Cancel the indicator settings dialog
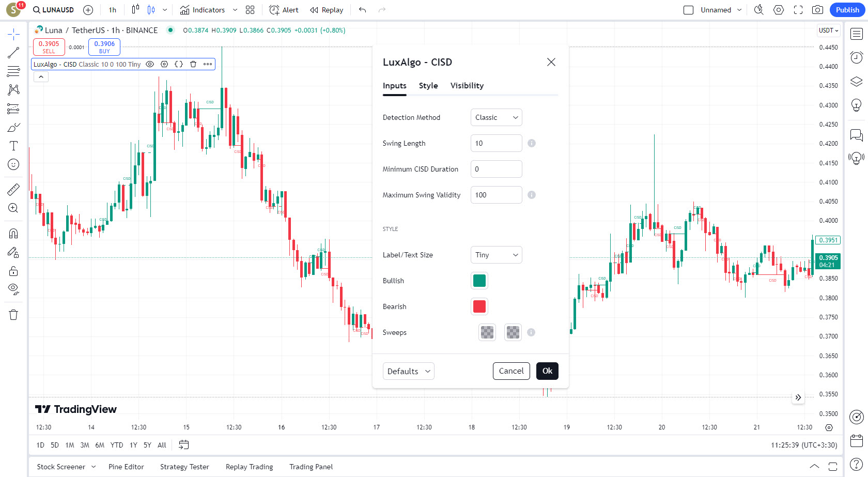 [511, 371]
